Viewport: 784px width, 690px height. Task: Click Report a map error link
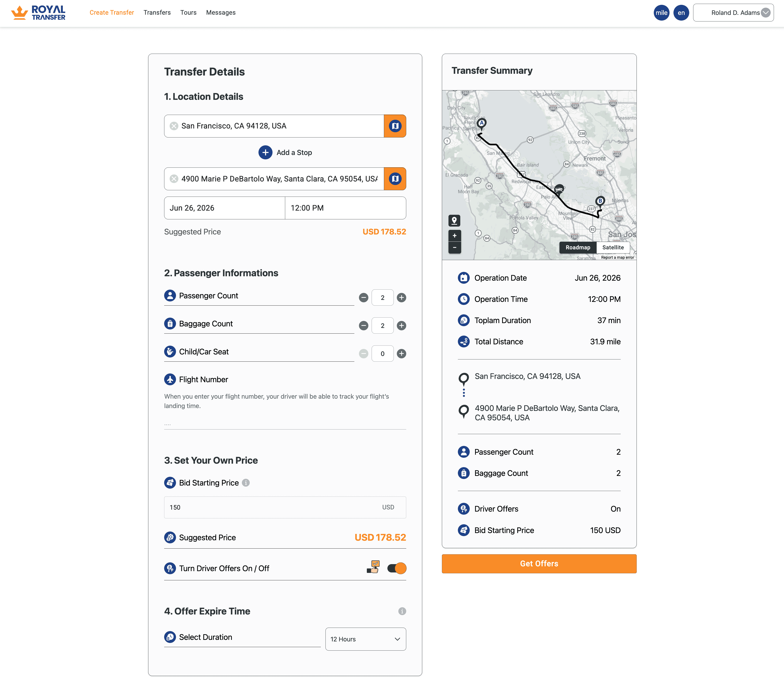(x=617, y=257)
